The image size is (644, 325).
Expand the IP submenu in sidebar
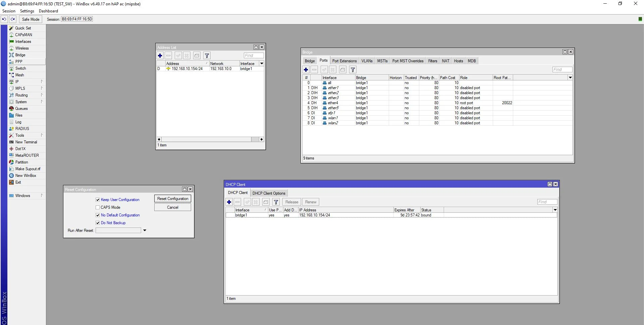click(26, 82)
